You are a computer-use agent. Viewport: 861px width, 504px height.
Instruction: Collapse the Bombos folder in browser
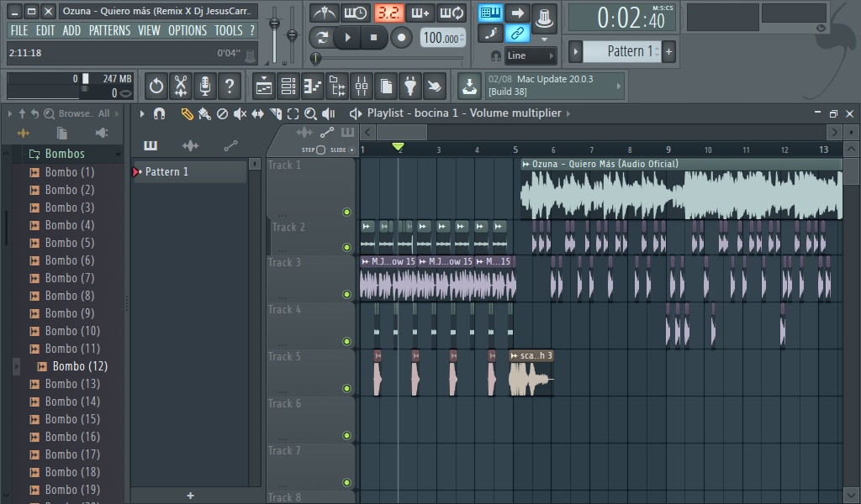[64, 154]
